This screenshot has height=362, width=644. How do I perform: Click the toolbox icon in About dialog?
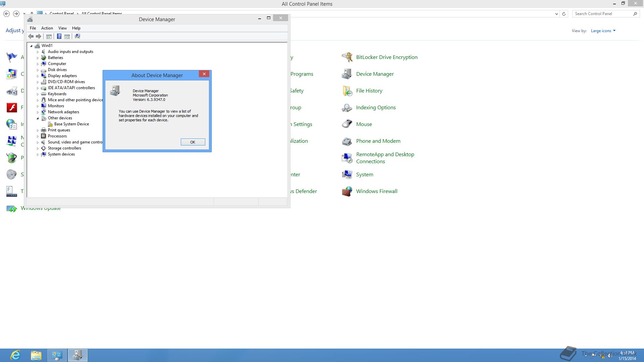click(x=115, y=91)
